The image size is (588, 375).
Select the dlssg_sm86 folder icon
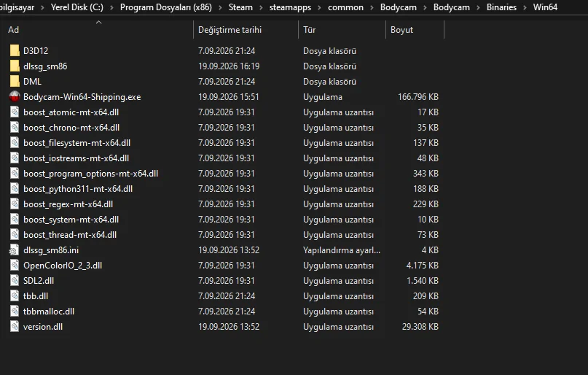[x=15, y=66]
